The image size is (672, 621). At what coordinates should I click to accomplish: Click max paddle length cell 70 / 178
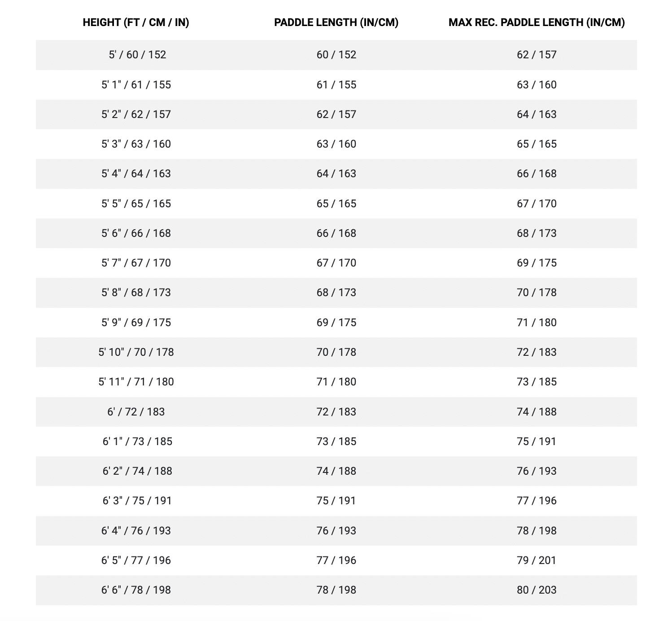point(537,293)
